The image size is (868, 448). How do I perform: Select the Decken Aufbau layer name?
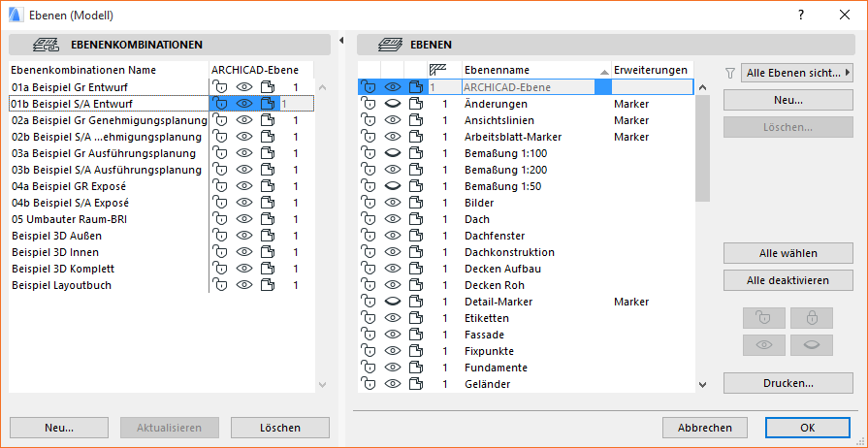pyautogui.click(x=502, y=269)
